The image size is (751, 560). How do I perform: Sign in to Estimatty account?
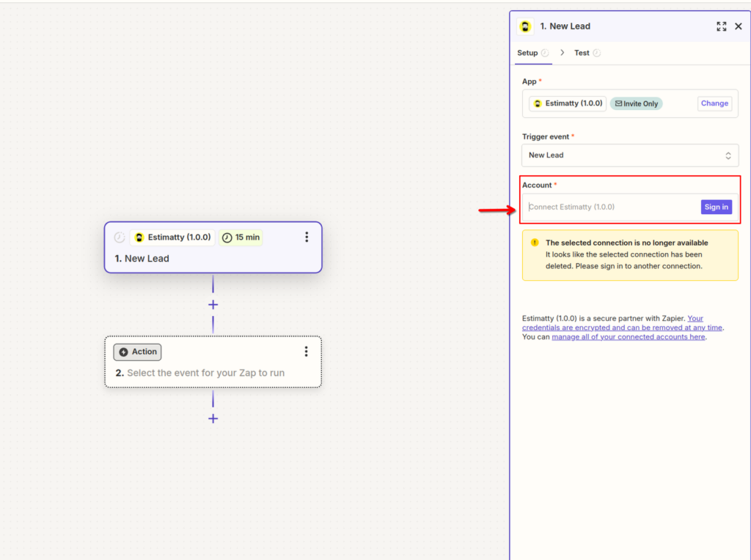click(x=716, y=207)
